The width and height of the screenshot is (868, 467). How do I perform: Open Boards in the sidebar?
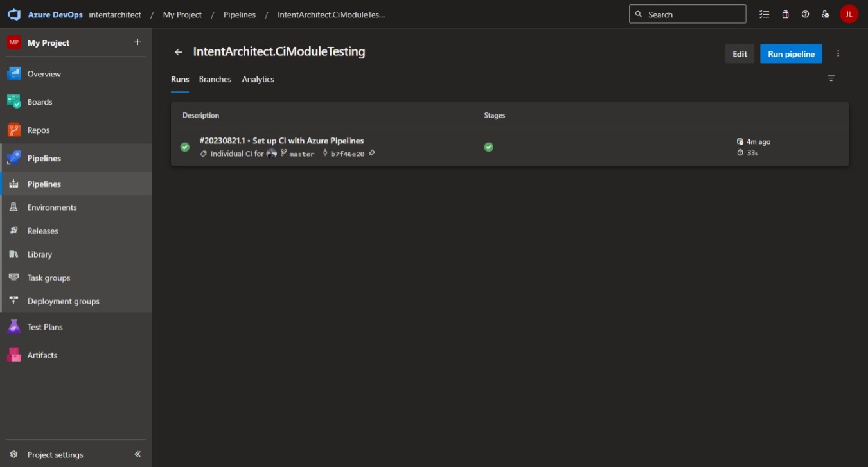pyautogui.click(x=76, y=102)
